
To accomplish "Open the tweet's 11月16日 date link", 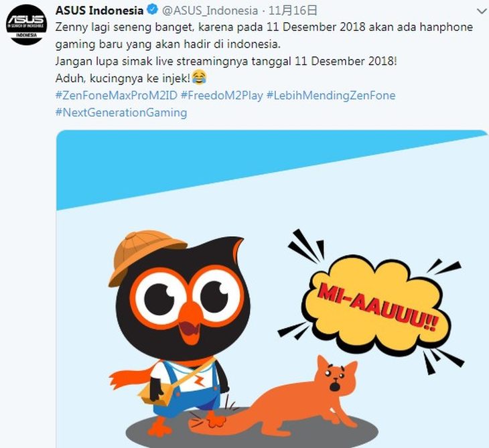I will [x=293, y=11].
